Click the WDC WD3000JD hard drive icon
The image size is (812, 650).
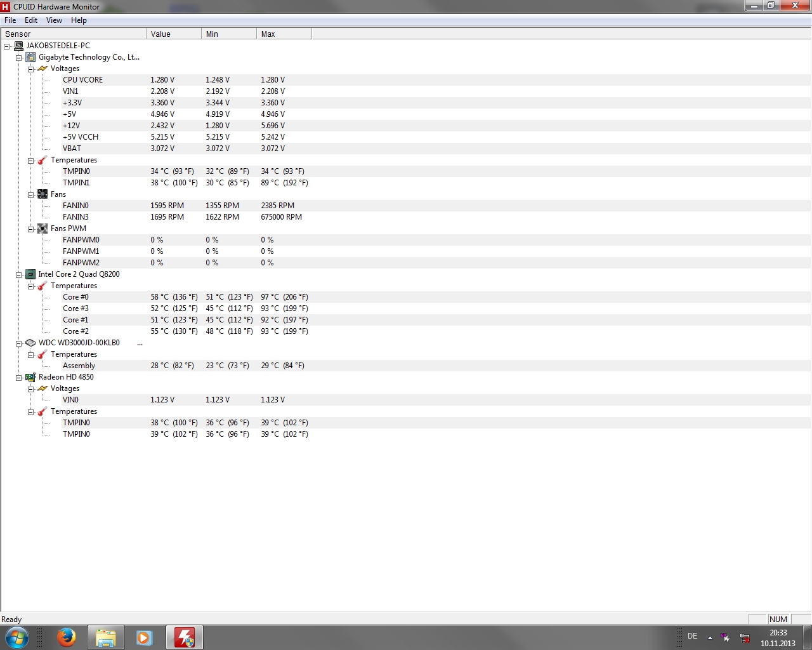click(x=30, y=343)
